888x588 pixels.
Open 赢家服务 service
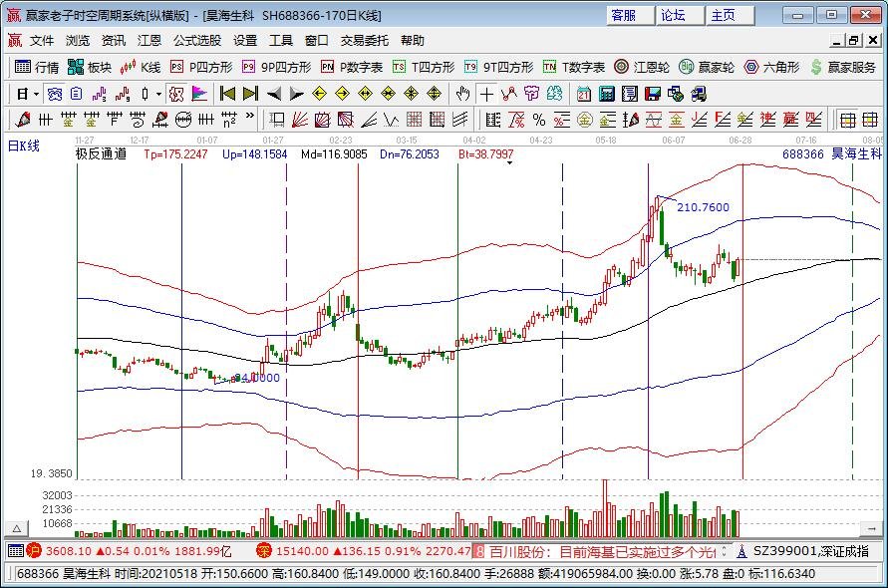[x=843, y=68]
